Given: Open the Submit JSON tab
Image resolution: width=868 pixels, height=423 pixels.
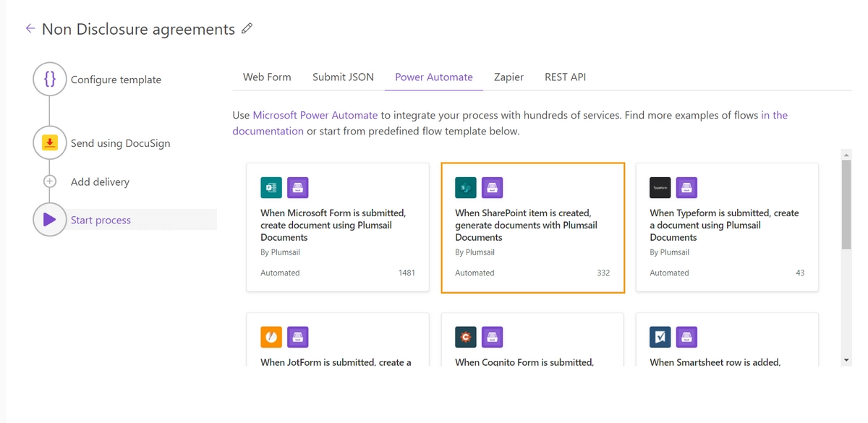Looking at the screenshot, I should pyautogui.click(x=343, y=77).
